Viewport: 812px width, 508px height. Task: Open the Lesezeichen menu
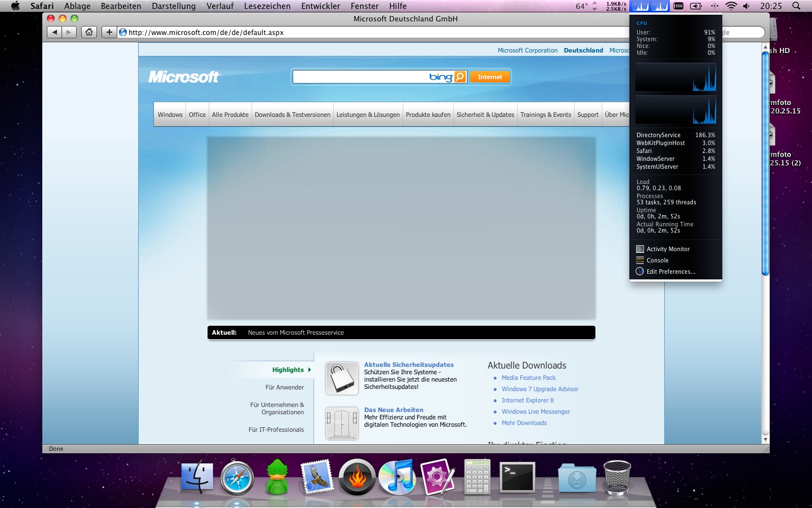[267, 6]
